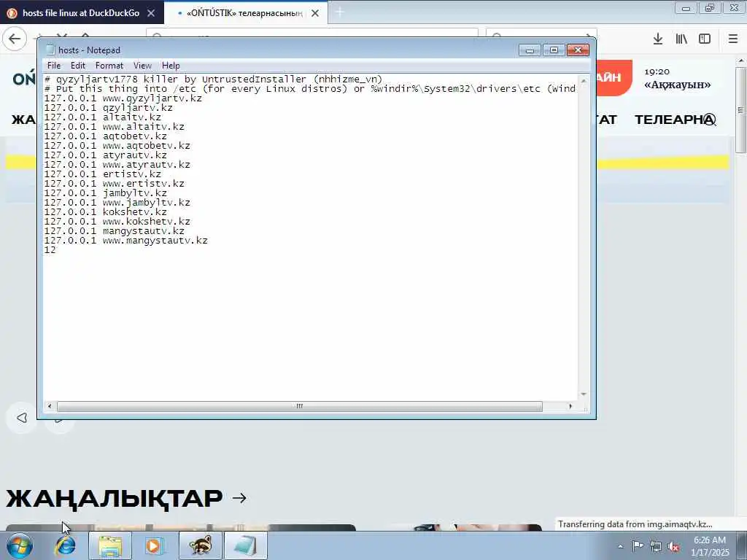Viewport: 747px width, 560px height.
Task: Open the ЖАҢАЛЫҚТАР news heading link
Action: tap(115, 499)
